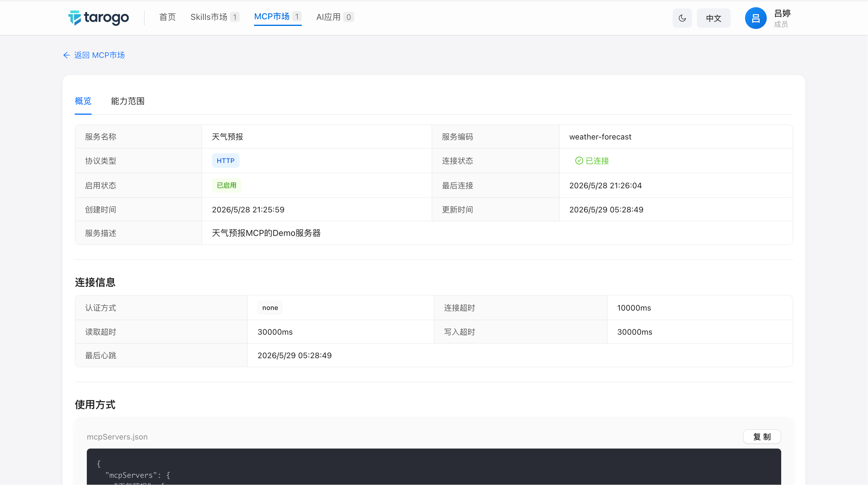Go to 首页 nav item

click(x=168, y=17)
